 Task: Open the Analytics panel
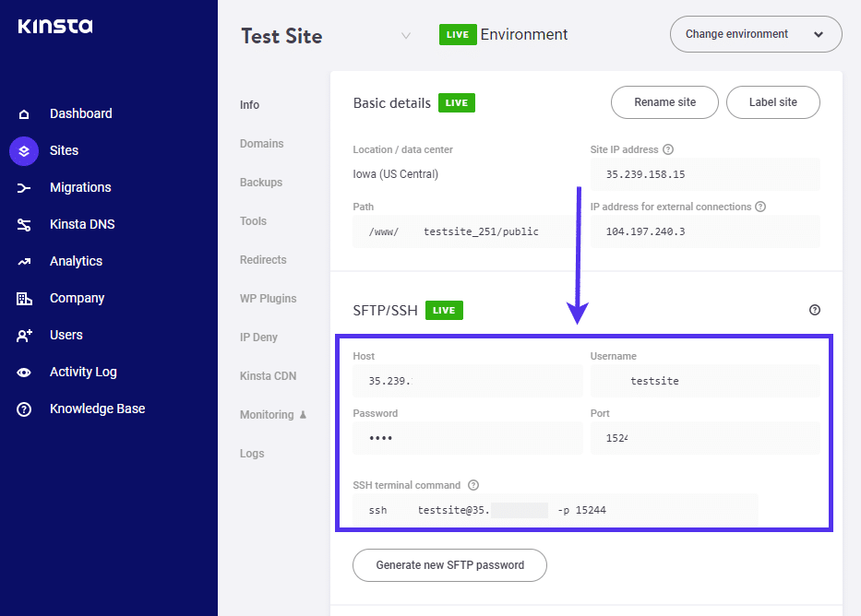(76, 261)
